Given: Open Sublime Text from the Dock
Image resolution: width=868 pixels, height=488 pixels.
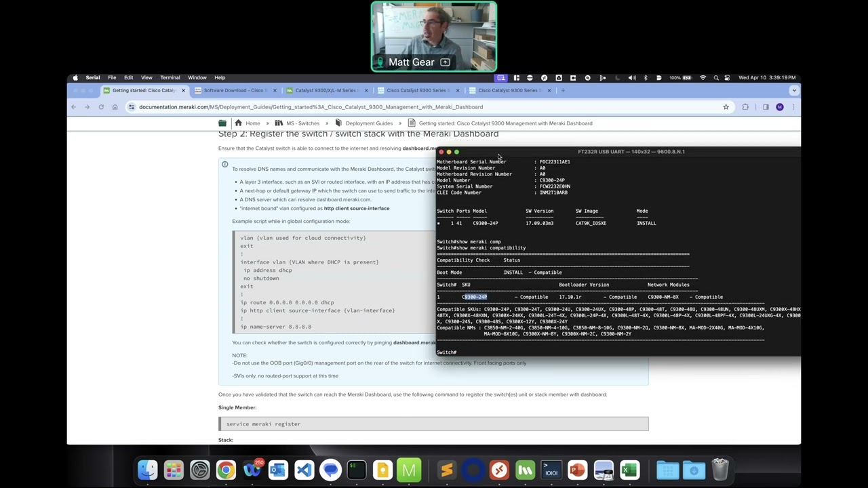Looking at the screenshot, I should tap(447, 470).
